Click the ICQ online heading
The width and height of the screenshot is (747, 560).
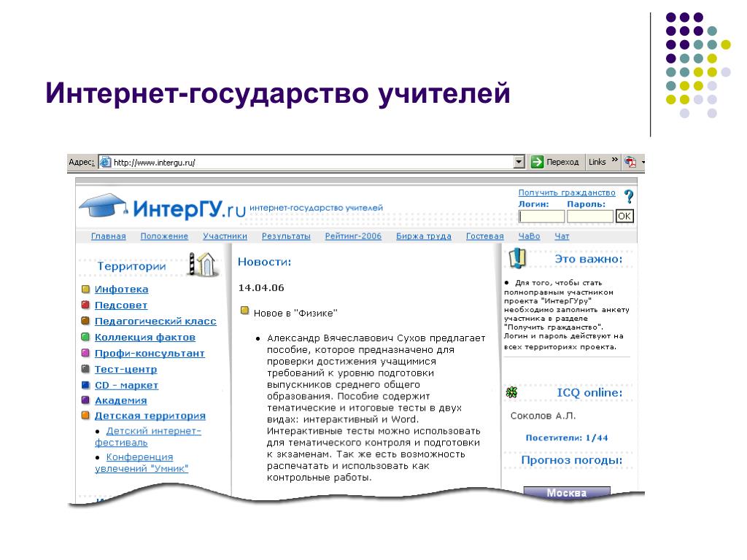point(589,393)
